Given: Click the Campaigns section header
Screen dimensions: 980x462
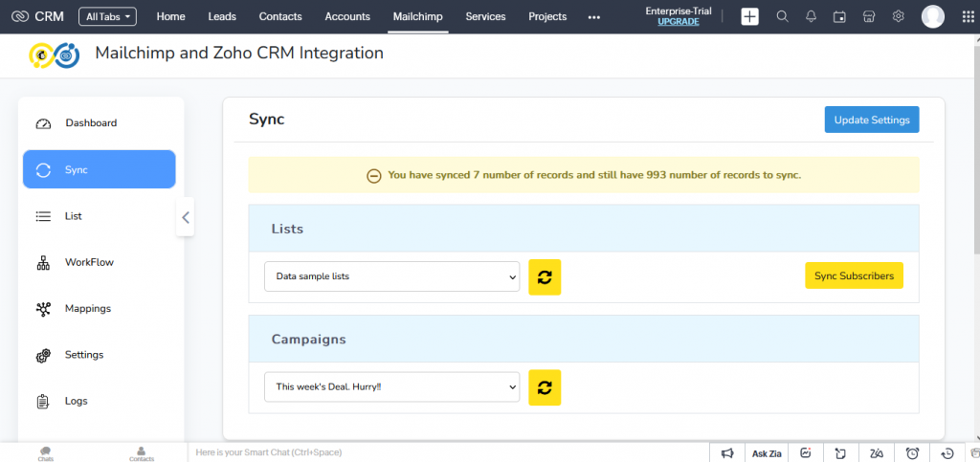Looking at the screenshot, I should click(x=584, y=339).
